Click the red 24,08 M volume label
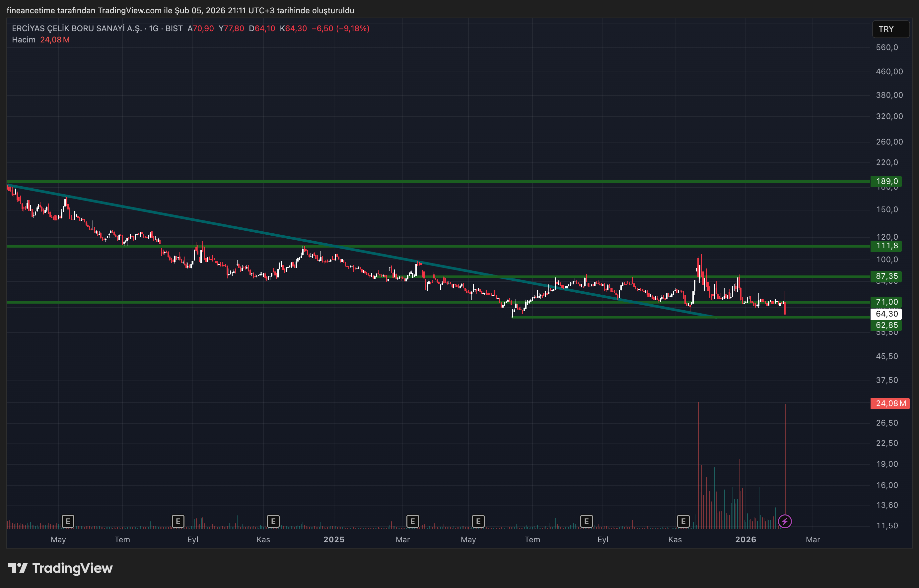The height and width of the screenshot is (588, 919). (x=890, y=404)
